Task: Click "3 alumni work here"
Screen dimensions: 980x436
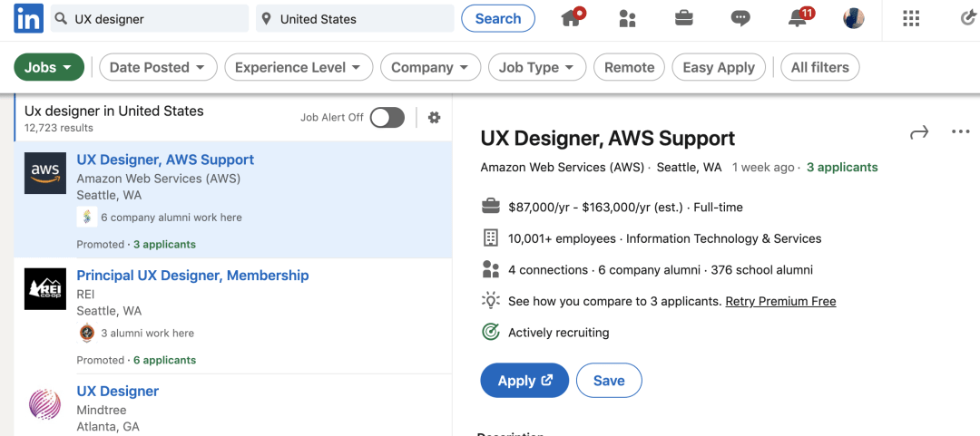Action: click(x=148, y=333)
